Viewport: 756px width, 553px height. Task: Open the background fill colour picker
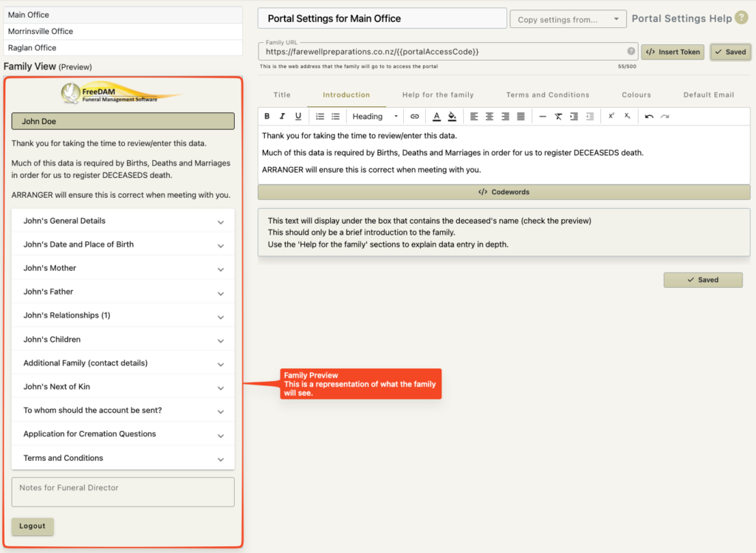click(x=452, y=116)
